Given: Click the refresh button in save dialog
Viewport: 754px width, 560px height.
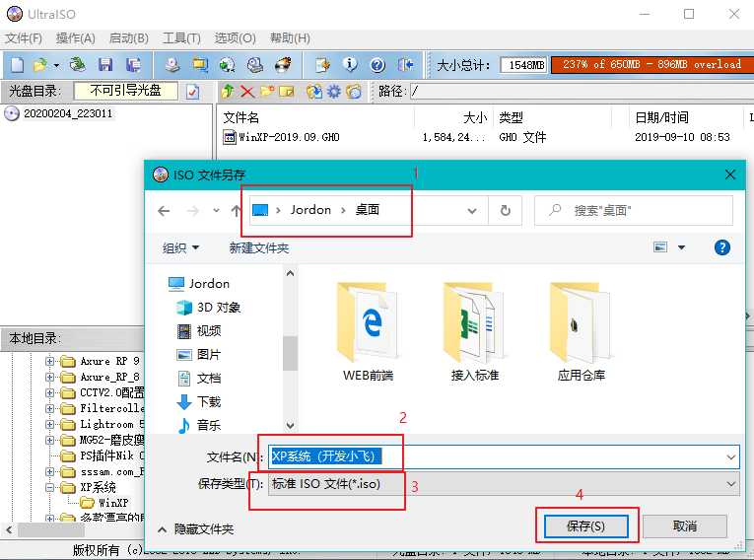Looking at the screenshot, I should click(505, 211).
